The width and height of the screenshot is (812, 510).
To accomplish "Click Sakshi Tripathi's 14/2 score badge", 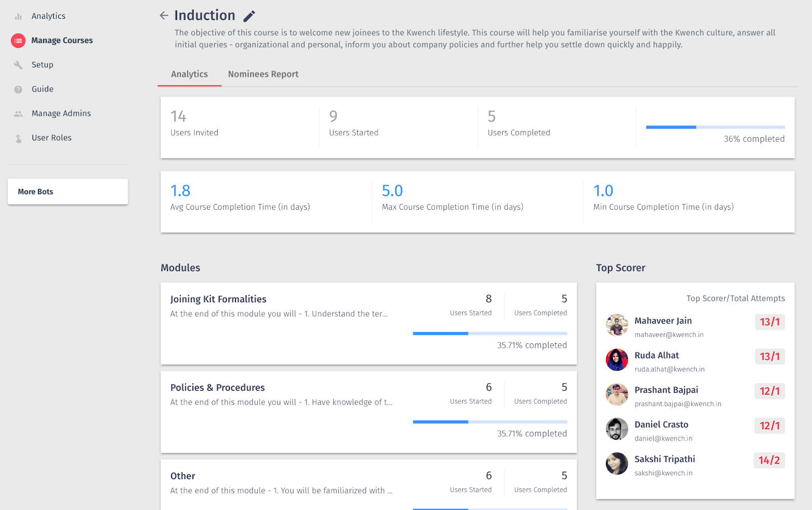I will [x=769, y=460].
